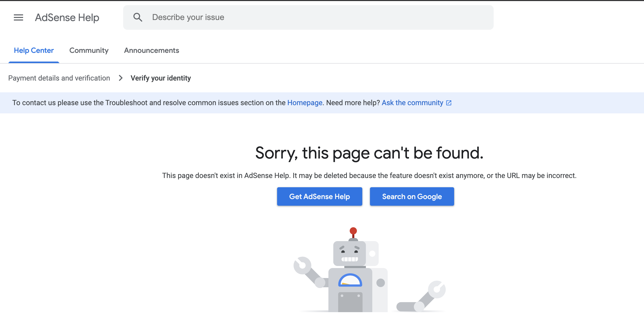Click the external link icon beside Ask the community
Image resolution: width=644 pixels, height=336 pixels.
[x=449, y=103]
